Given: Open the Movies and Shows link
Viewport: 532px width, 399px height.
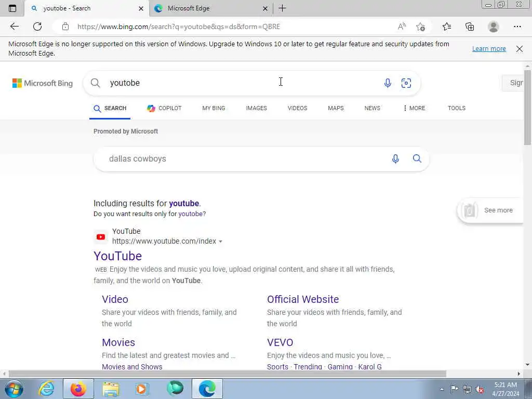Looking at the screenshot, I should 132,367.
